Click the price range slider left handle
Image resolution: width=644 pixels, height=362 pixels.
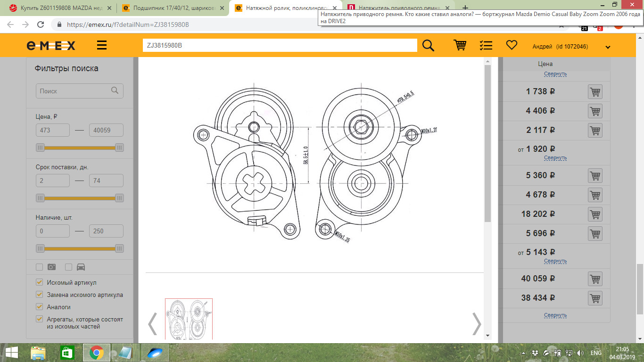(x=40, y=148)
